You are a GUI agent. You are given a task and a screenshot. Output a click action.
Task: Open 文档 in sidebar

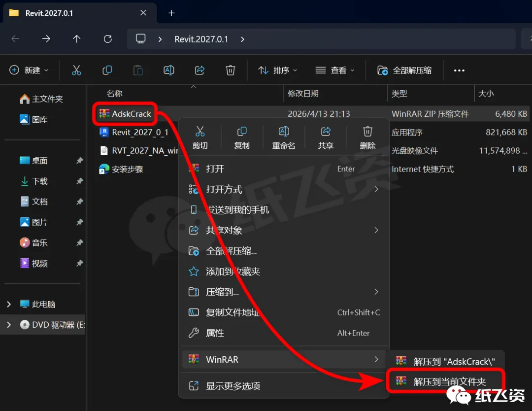tap(33, 202)
